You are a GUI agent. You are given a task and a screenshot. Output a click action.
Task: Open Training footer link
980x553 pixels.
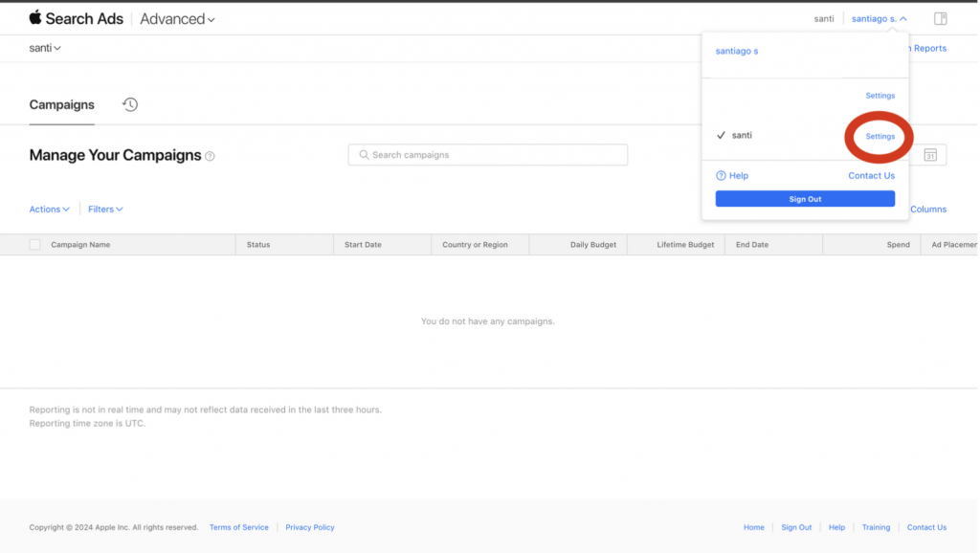pos(876,527)
